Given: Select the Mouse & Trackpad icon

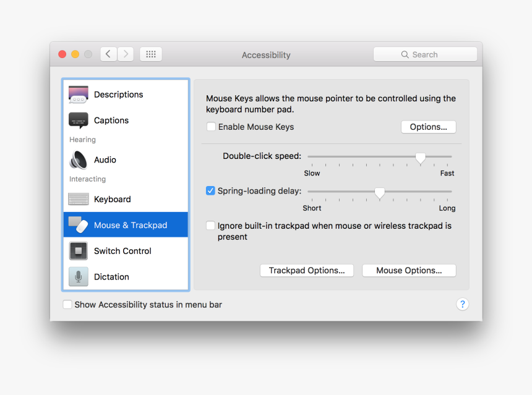Looking at the screenshot, I should pyautogui.click(x=80, y=225).
